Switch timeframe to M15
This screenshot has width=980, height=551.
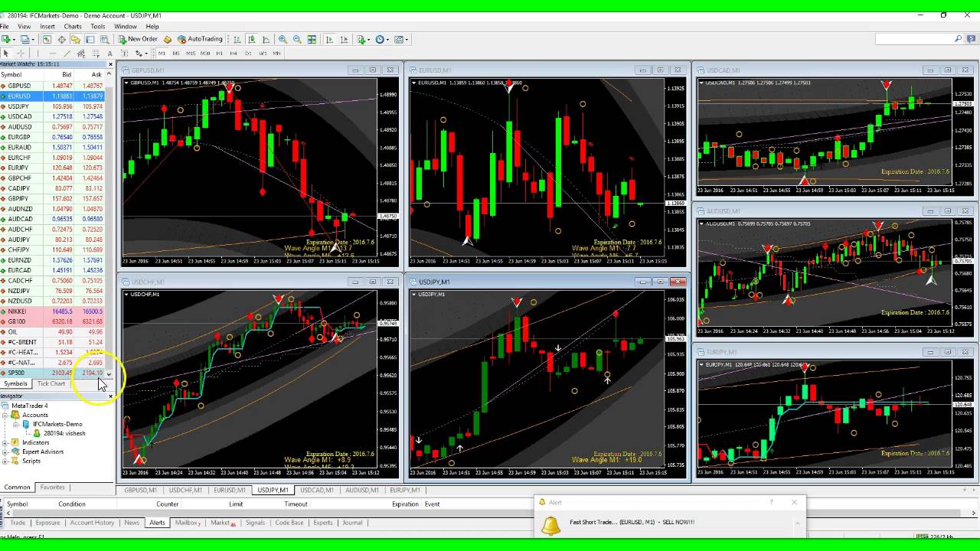191,54
